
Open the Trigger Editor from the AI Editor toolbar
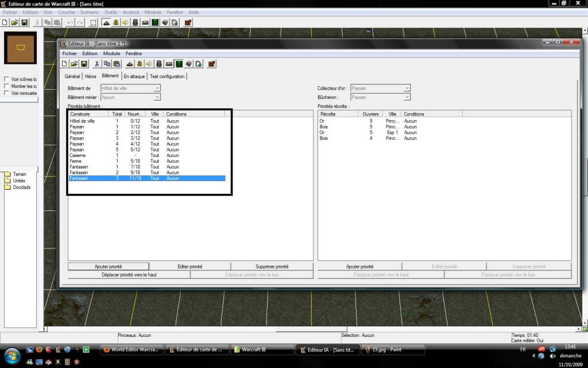pyautogui.click(x=140, y=64)
